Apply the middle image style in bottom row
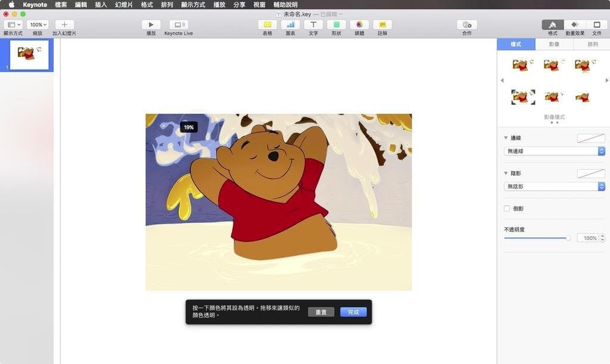Screen dimensions: 610x364 554,97
